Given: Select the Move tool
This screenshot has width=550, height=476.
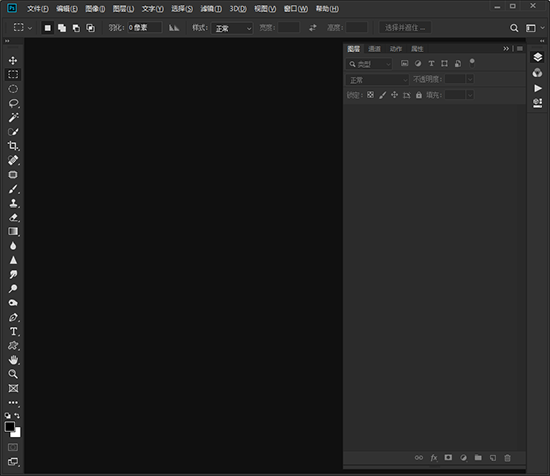Looking at the screenshot, I should coord(13,60).
